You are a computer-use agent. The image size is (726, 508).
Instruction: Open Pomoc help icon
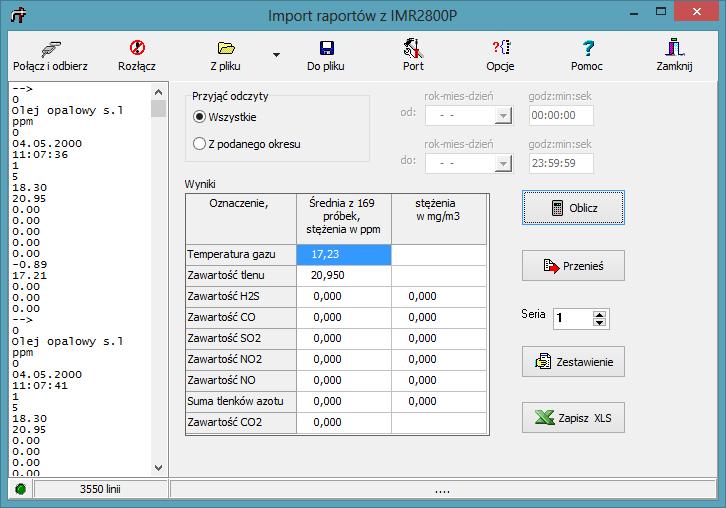click(x=588, y=48)
